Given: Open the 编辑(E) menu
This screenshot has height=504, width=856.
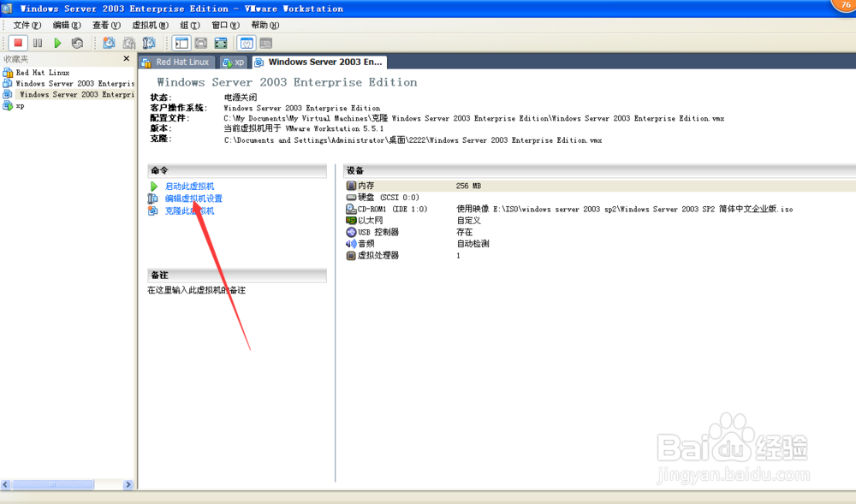Looking at the screenshot, I should (x=67, y=25).
